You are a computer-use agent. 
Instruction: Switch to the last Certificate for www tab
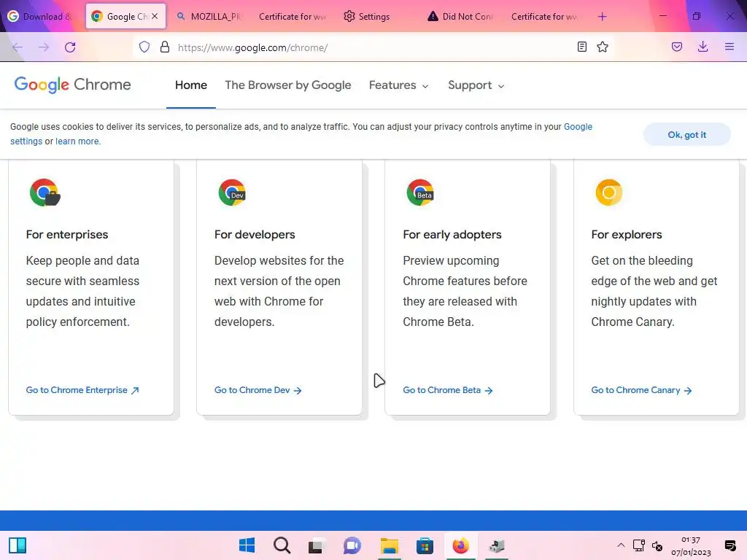pos(544,17)
